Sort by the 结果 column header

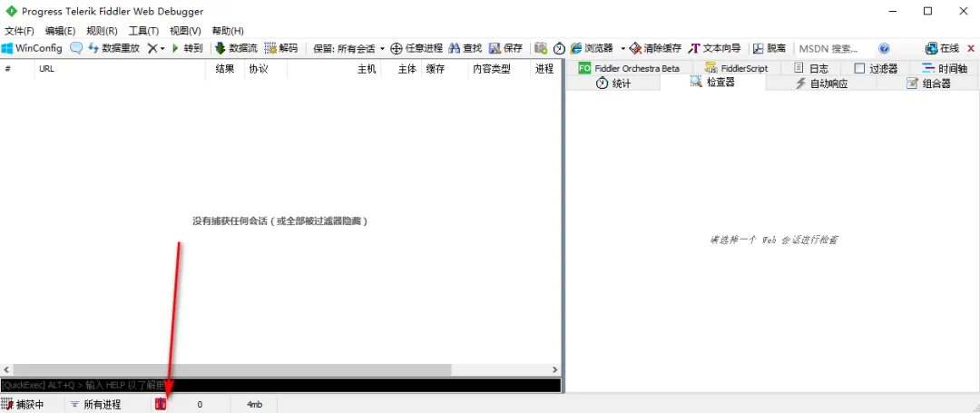(225, 69)
